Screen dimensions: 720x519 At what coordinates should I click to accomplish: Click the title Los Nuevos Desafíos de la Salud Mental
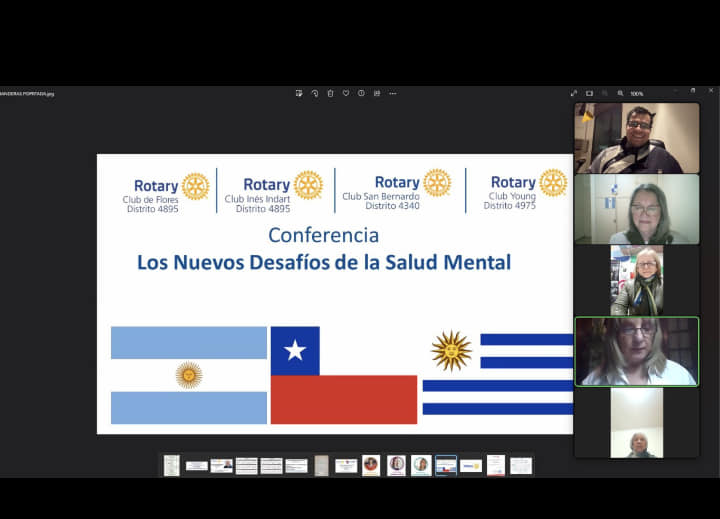click(324, 262)
